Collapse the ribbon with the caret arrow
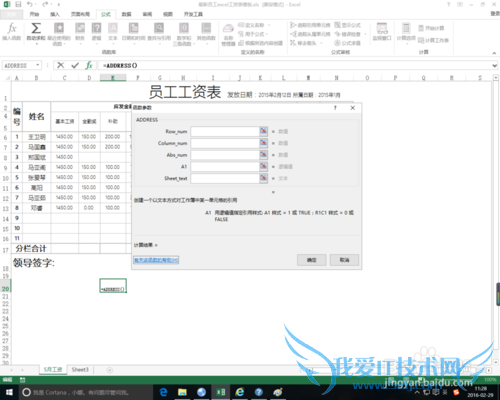 pyautogui.click(x=494, y=53)
